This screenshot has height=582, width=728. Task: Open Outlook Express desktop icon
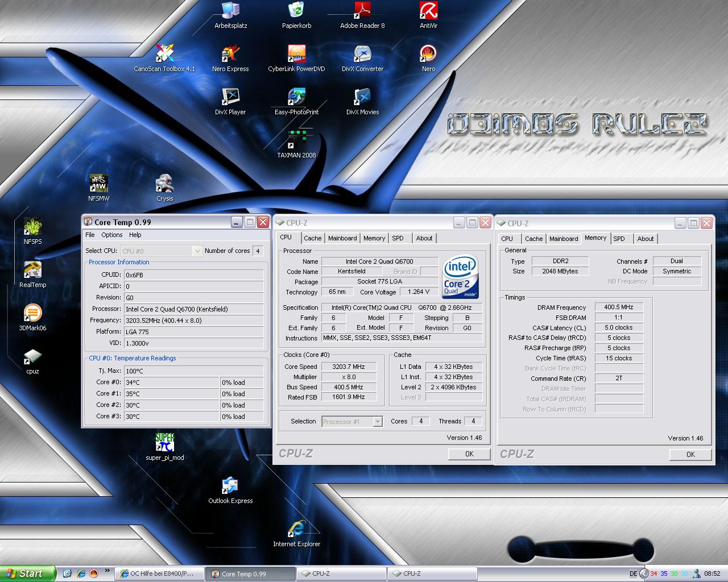(x=230, y=490)
